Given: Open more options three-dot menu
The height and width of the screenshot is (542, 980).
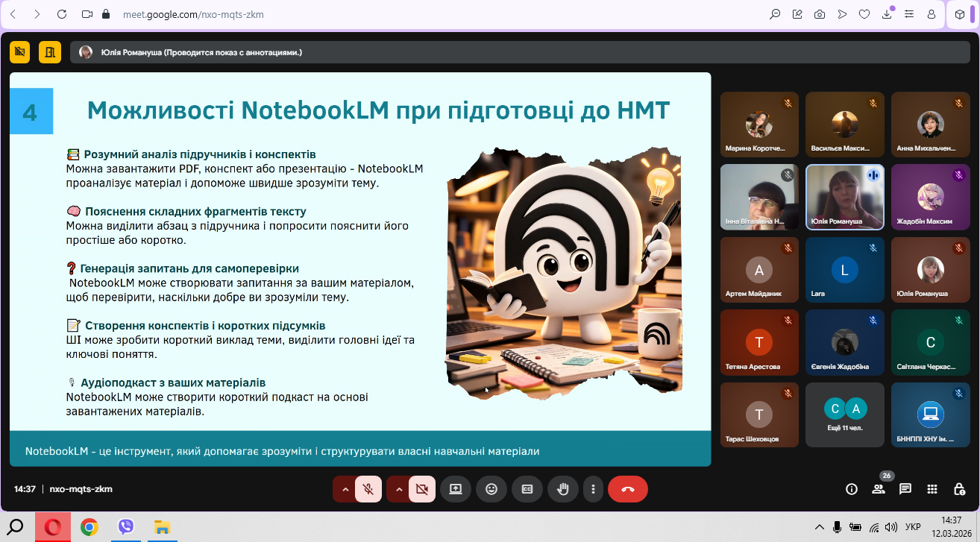Looking at the screenshot, I should [593, 489].
